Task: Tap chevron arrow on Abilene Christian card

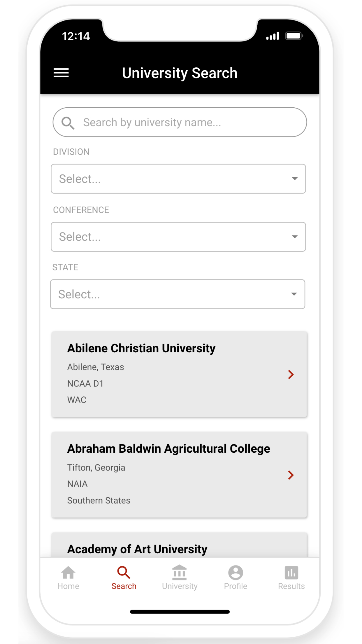Action: click(291, 374)
